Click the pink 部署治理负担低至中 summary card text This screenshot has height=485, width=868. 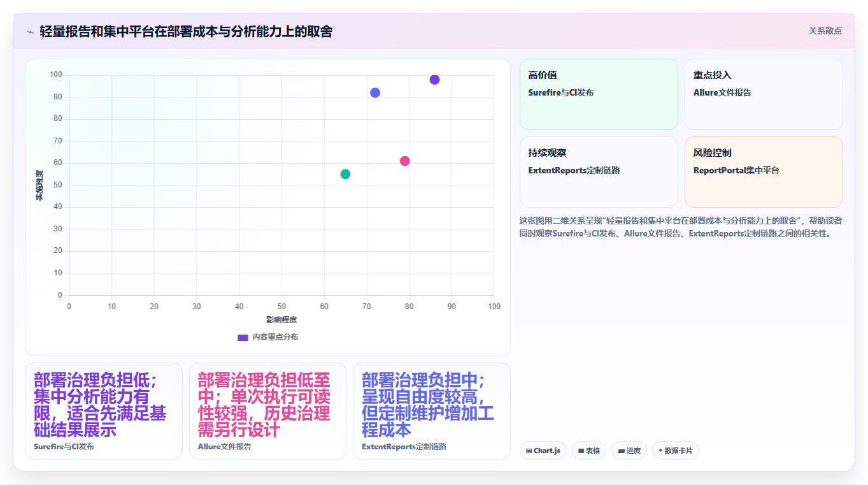[264, 405]
